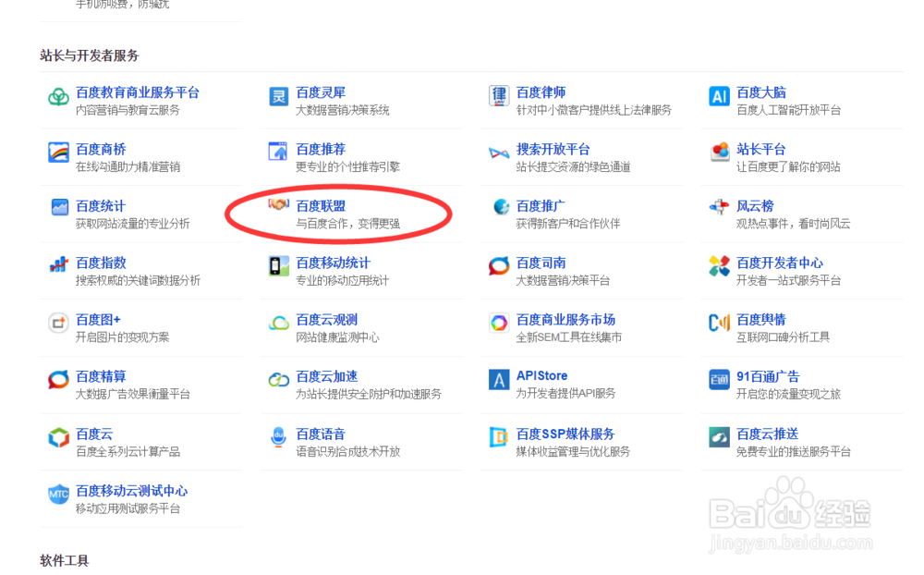Click the 百度云加速 icon

pos(279,380)
